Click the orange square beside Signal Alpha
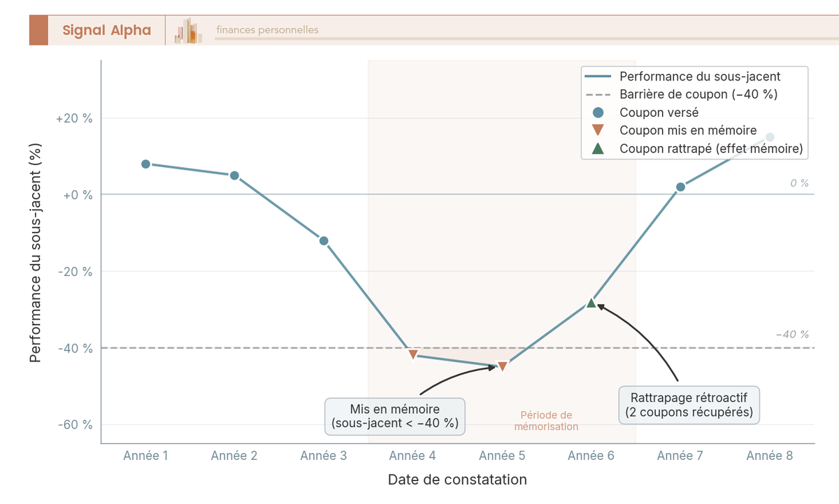This screenshot has height=504, width=839. [38, 30]
